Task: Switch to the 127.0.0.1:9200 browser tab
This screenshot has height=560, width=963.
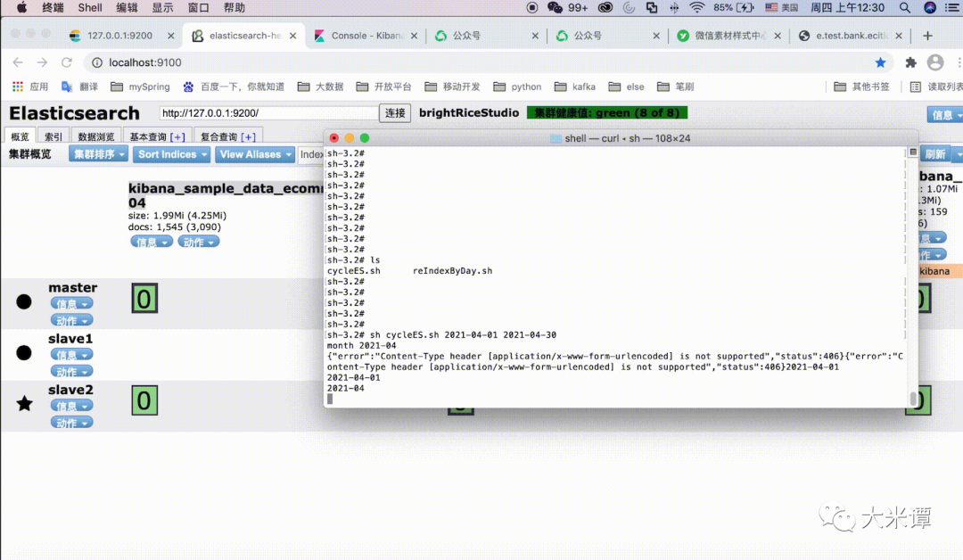Action: (x=121, y=36)
